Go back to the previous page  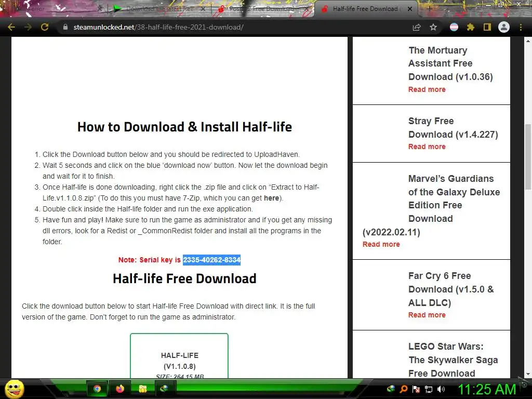[11, 27]
